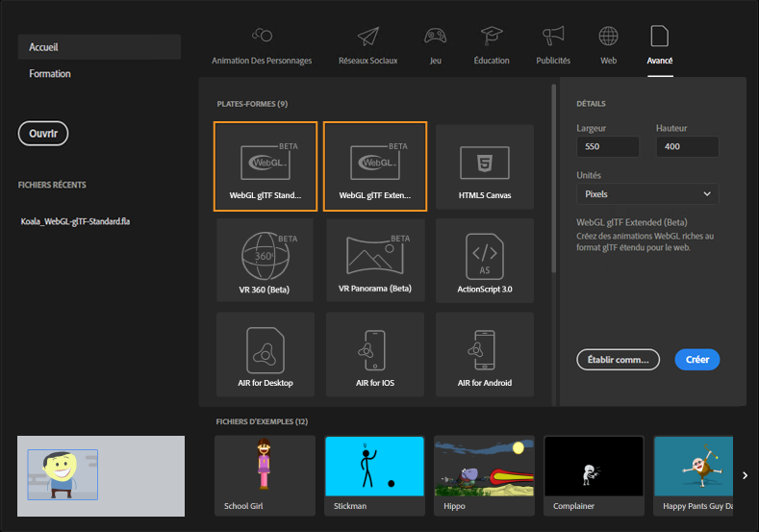The width and height of the screenshot is (759, 532).
Task: Pick the Éducation graduation cap icon
Action: pyautogui.click(x=492, y=36)
